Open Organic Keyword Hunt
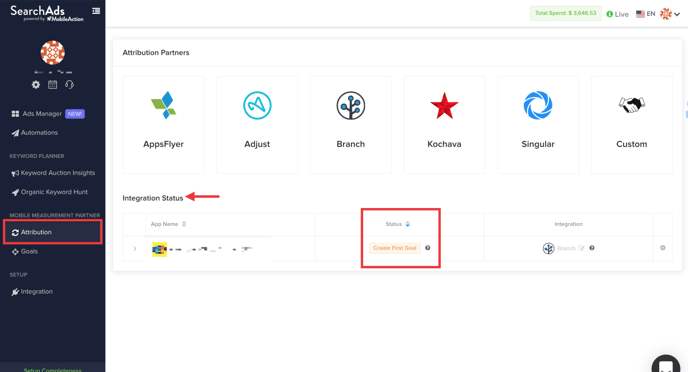The image size is (688, 372). [50, 192]
